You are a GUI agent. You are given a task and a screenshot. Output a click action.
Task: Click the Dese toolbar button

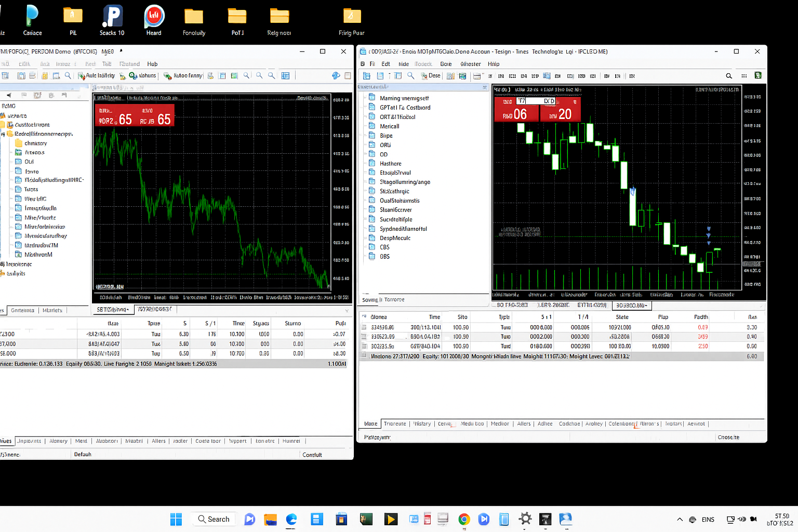(x=430, y=76)
